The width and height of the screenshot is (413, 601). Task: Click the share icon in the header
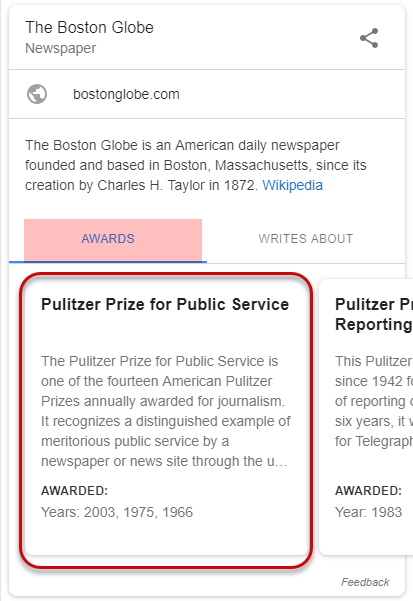[x=369, y=38]
